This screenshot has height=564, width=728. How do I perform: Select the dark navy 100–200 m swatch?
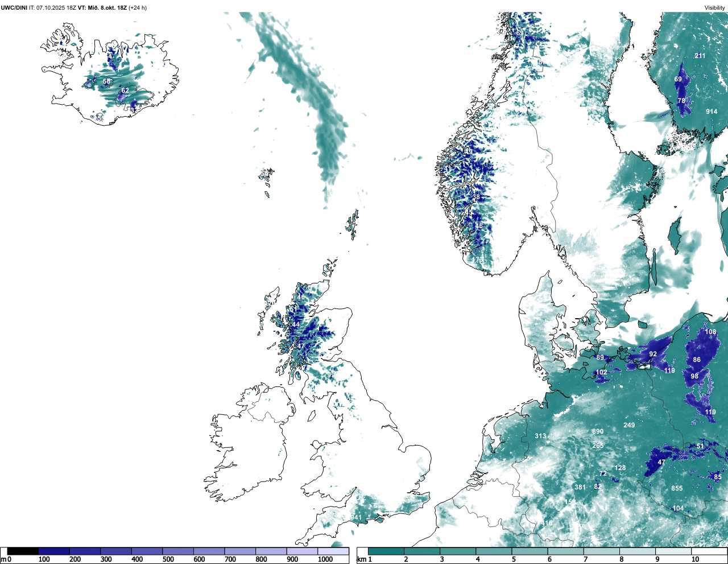pos(54,551)
